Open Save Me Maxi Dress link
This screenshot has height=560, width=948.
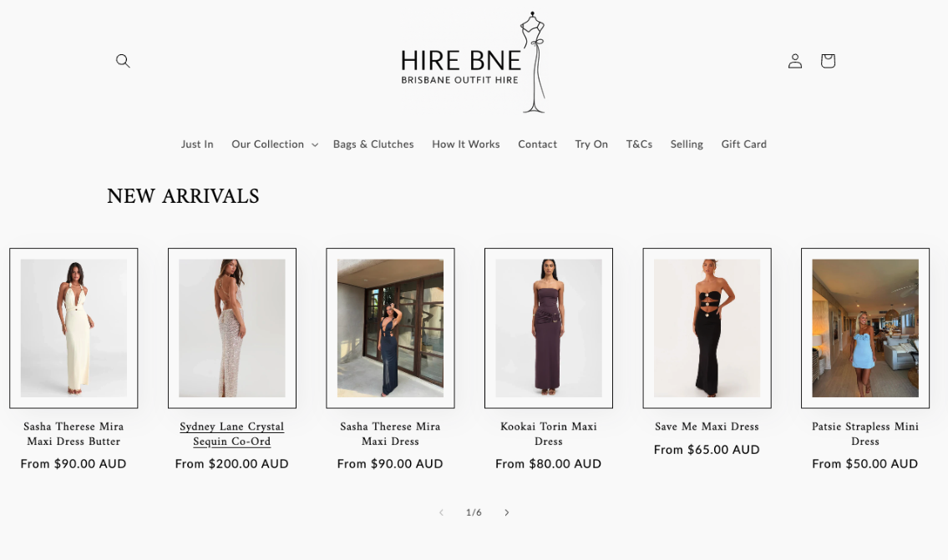[x=707, y=426]
